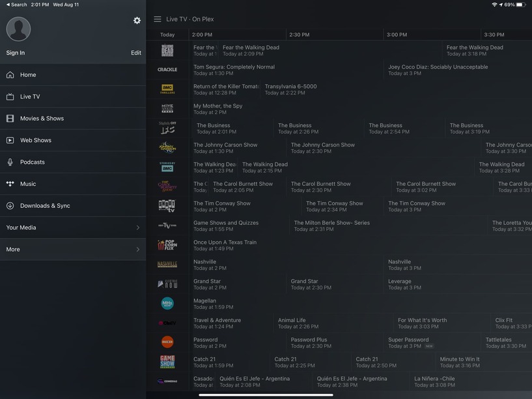Open the Today day selector
Screen dimensions: 532x399
point(167,35)
